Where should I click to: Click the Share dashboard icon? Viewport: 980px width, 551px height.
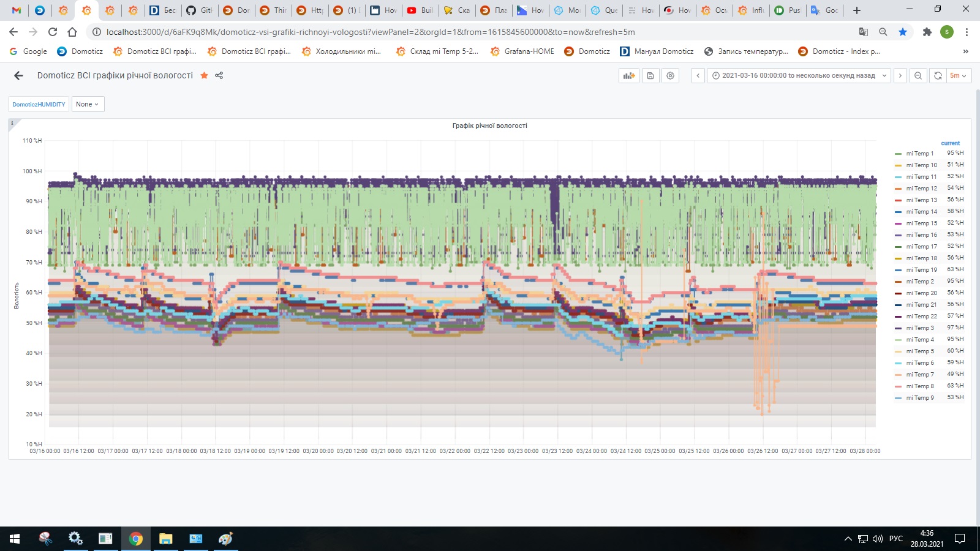tap(219, 75)
